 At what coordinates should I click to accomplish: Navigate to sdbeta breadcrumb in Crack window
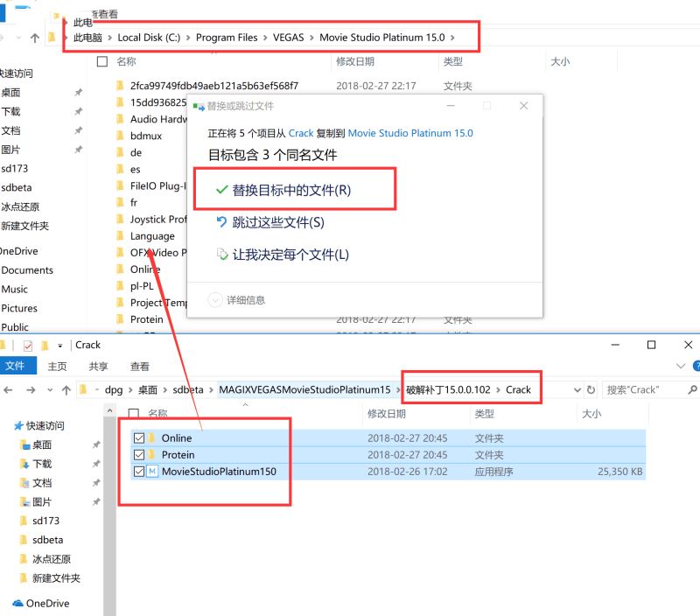point(188,389)
